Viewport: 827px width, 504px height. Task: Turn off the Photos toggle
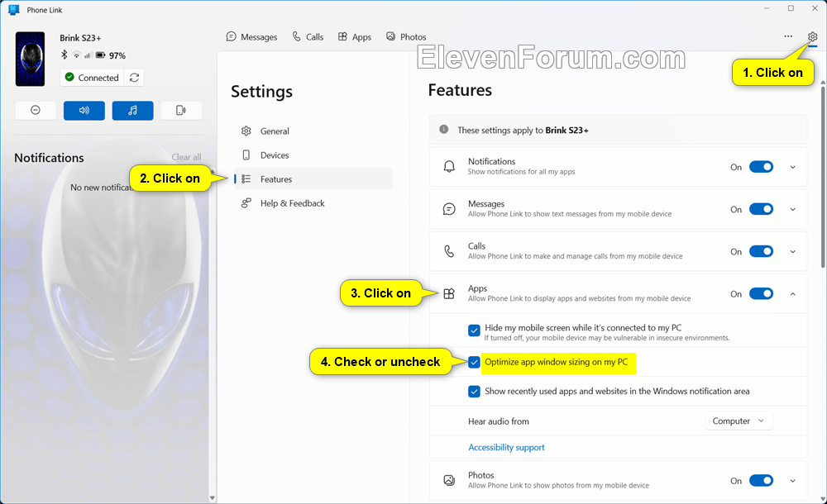coord(761,480)
